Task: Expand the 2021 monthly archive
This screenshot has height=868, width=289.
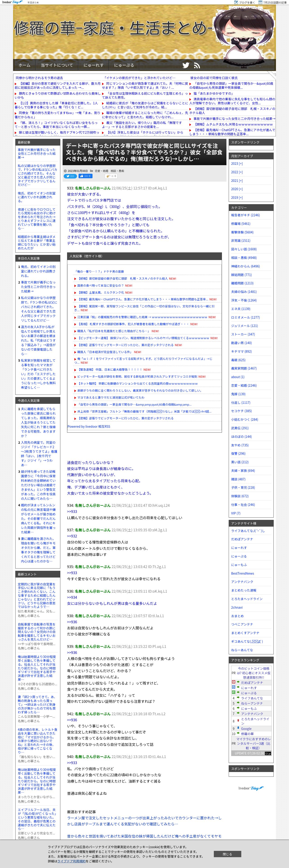Action: [x=237, y=181]
